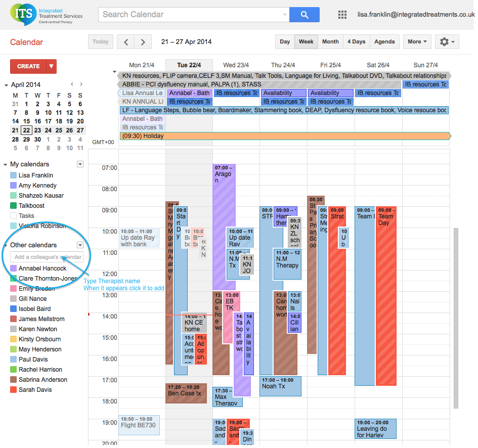Toggle the Tasks calendar checkbox
This screenshot has width=478, height=448.
[x=14, y=216]
